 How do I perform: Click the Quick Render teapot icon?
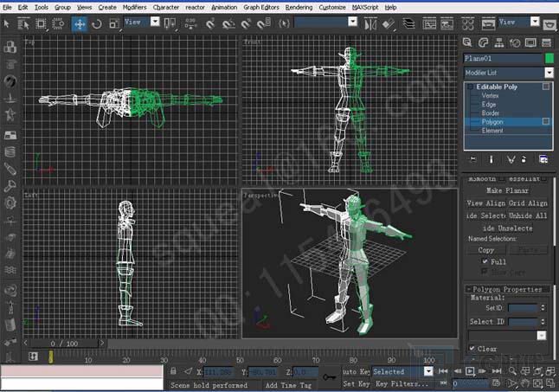coord(549,24)
